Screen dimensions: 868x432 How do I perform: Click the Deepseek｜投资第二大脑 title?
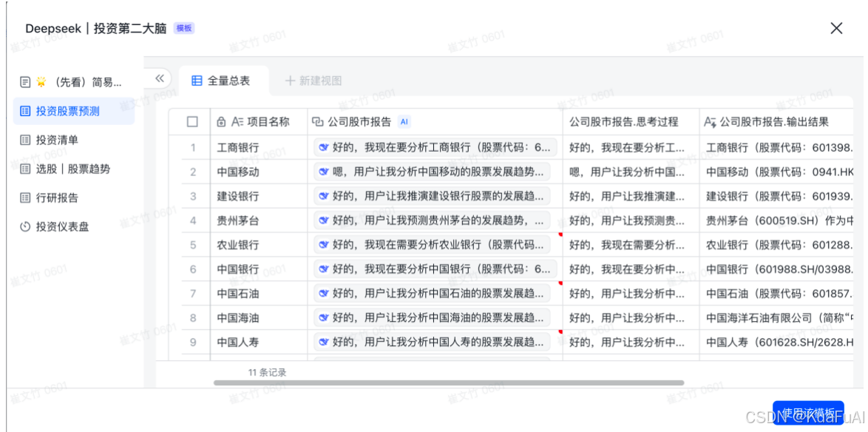click(x=96, y=28)
